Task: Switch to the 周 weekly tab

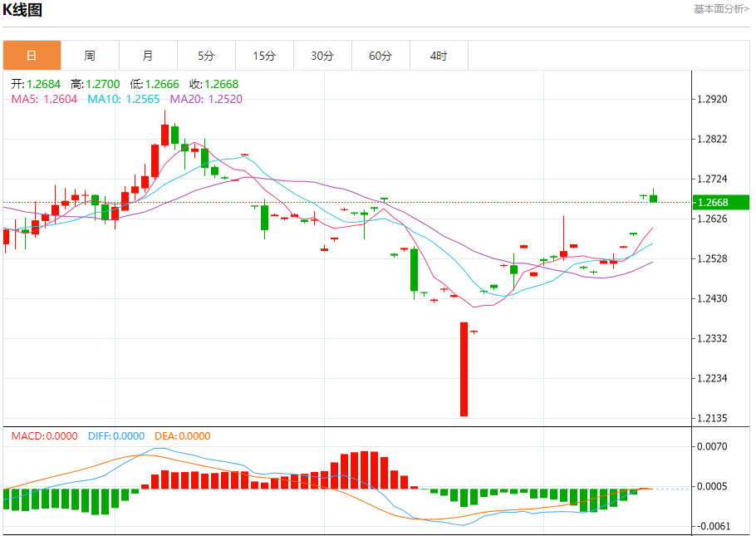Action: tap(91, 56)
